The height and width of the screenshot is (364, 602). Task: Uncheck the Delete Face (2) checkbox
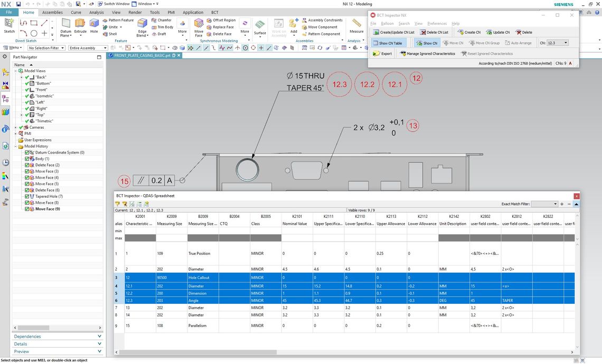point(27,165)
